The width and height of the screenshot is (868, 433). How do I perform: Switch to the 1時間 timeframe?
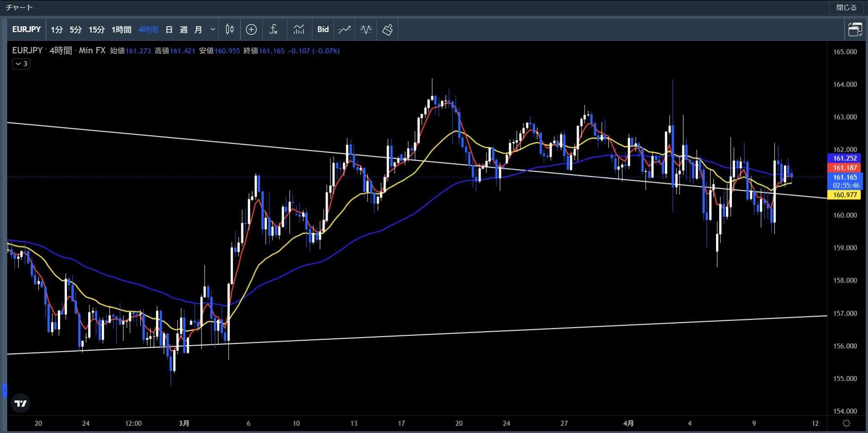[122, 30]
